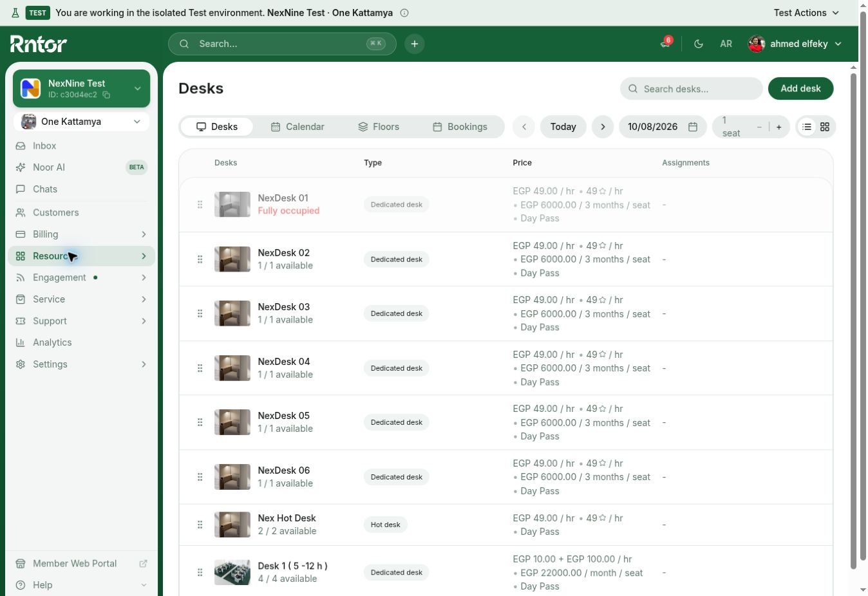This screenshot has width=868, height=596.
Task: Click the Type column header
Action: coord(373,163)
